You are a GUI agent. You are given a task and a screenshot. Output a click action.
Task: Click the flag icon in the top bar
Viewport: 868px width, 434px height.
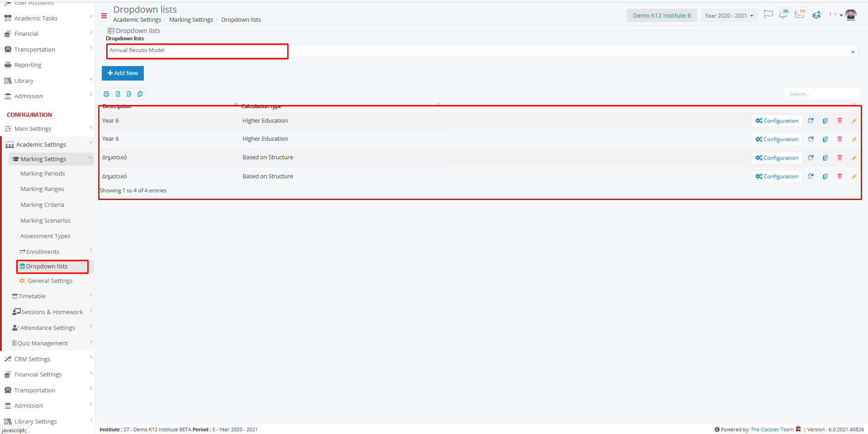click(x=768, y=15)
